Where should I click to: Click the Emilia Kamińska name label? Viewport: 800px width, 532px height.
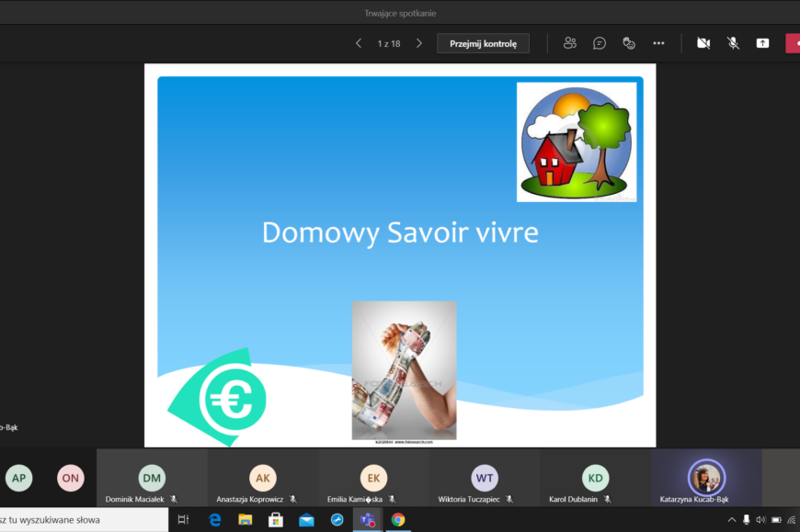355,500
